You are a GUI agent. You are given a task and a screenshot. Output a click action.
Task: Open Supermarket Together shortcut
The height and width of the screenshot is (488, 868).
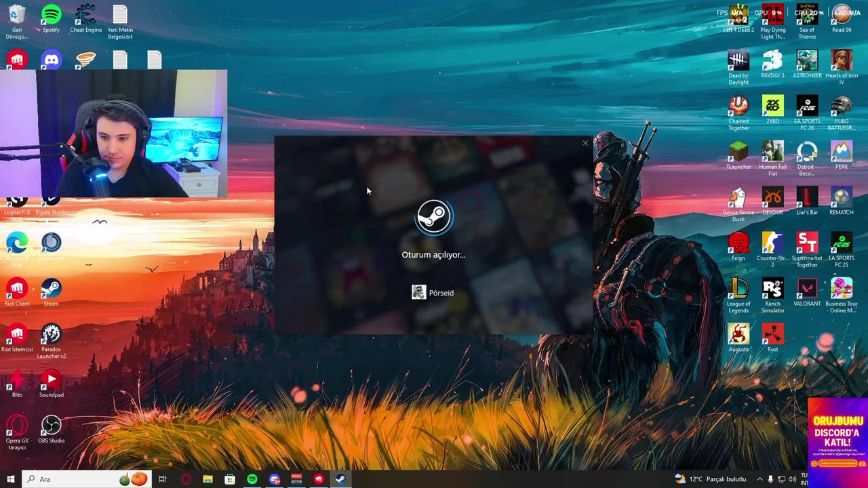click(x=807, y=250)
